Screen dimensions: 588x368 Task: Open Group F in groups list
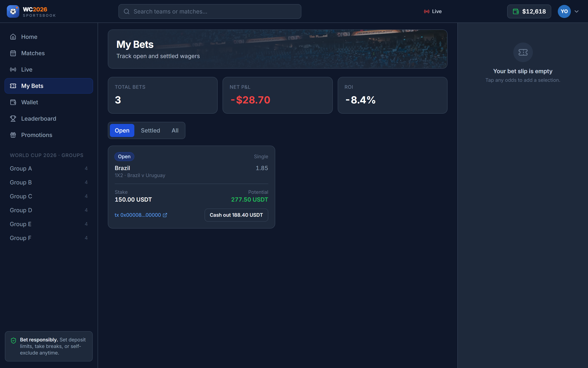point(49,238)
